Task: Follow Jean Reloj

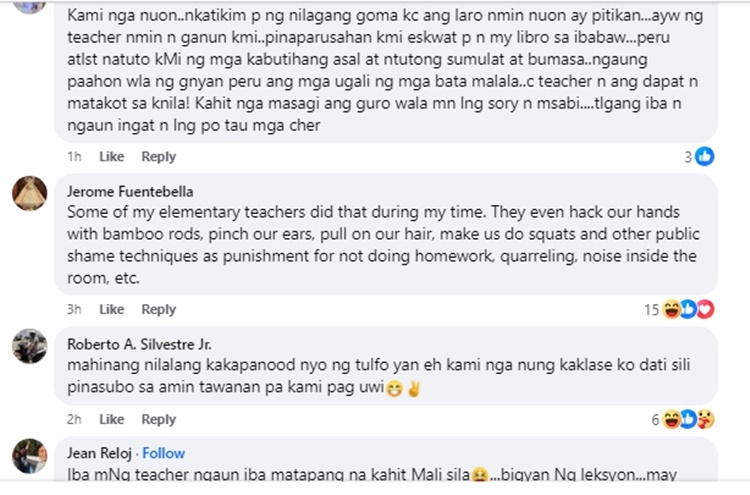Action: click(x=163, y=453)
